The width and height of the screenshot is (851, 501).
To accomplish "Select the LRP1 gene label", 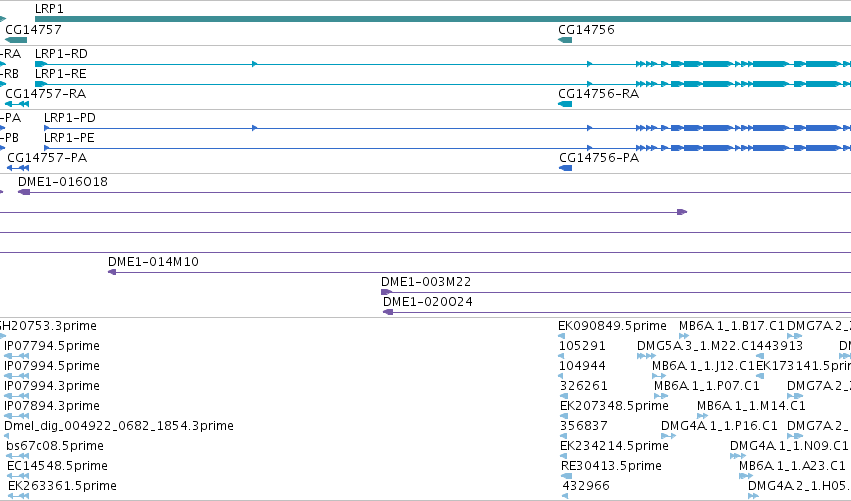I will [x=49, y=9].
